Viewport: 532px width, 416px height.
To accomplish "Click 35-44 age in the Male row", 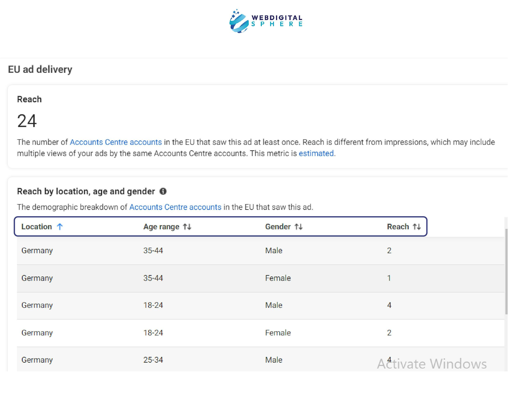I will point(153,251).
